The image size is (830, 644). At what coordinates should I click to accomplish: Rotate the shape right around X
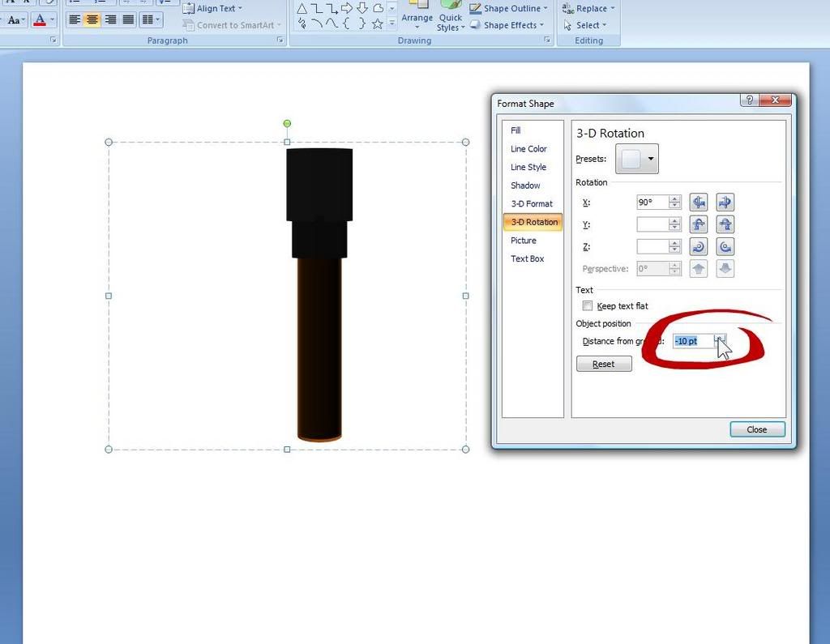725,203
